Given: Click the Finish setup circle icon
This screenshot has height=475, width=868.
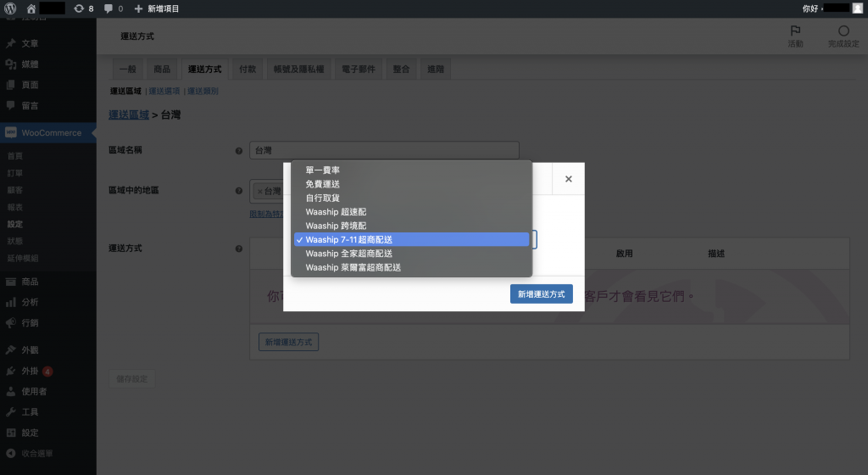Looking at the screenshot, I should pyautogui.click(x=843, y=32).
